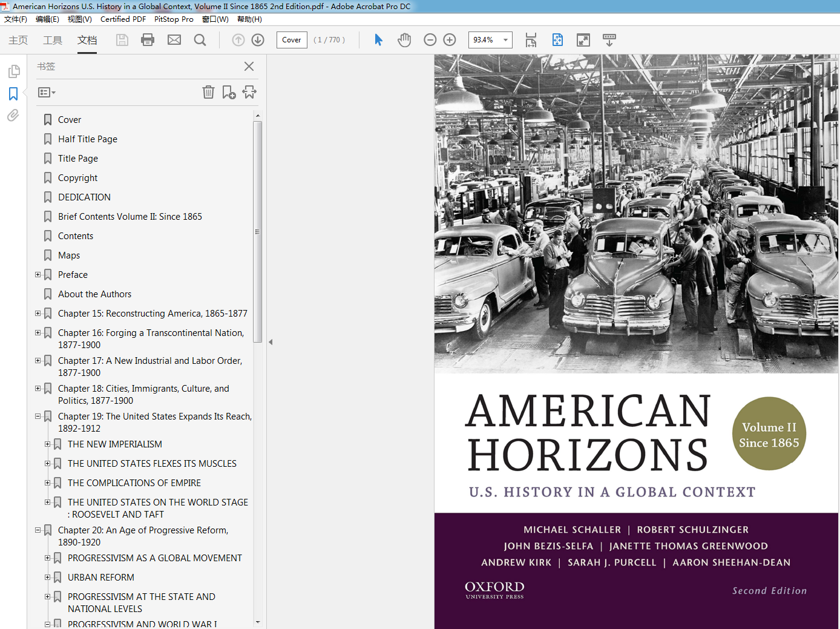This screenshot has height=629, width=840.
Task: Delete selected bookmark trash icon
Action: [x=208, y=92]
